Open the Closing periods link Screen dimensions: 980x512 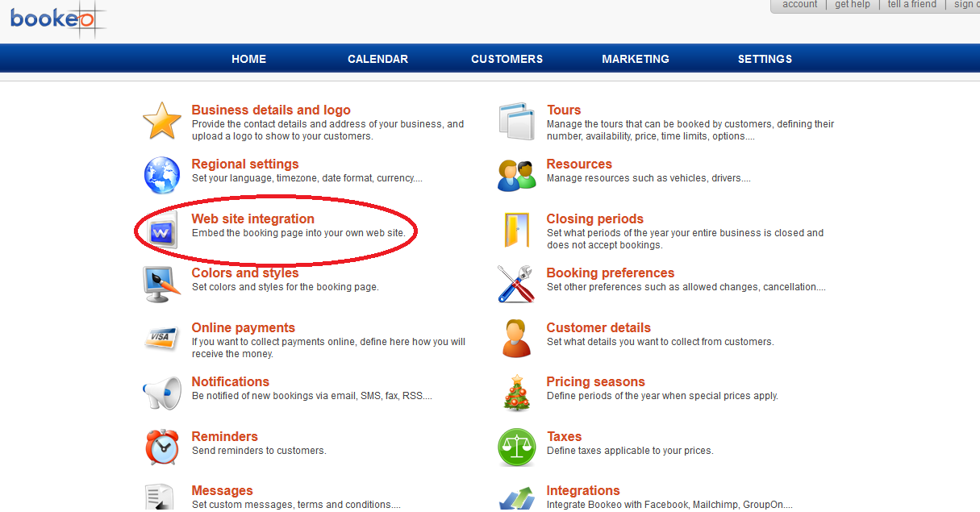(x=594, y=219)
